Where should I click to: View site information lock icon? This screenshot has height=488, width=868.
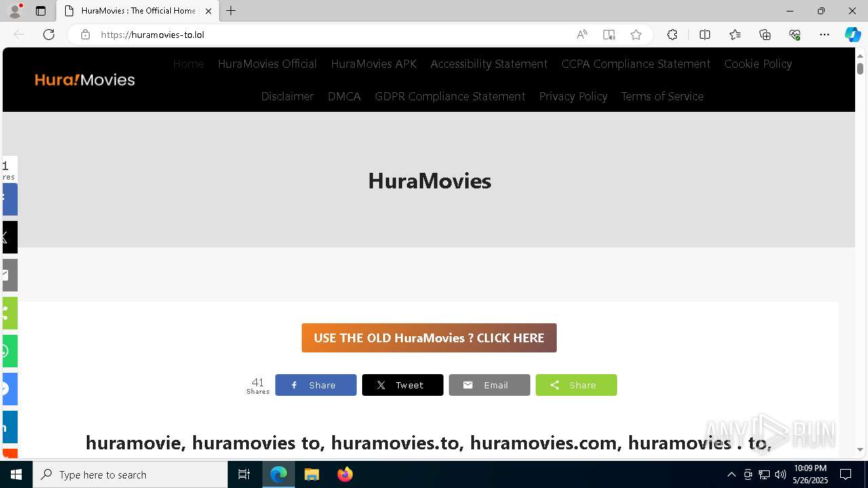85,35
